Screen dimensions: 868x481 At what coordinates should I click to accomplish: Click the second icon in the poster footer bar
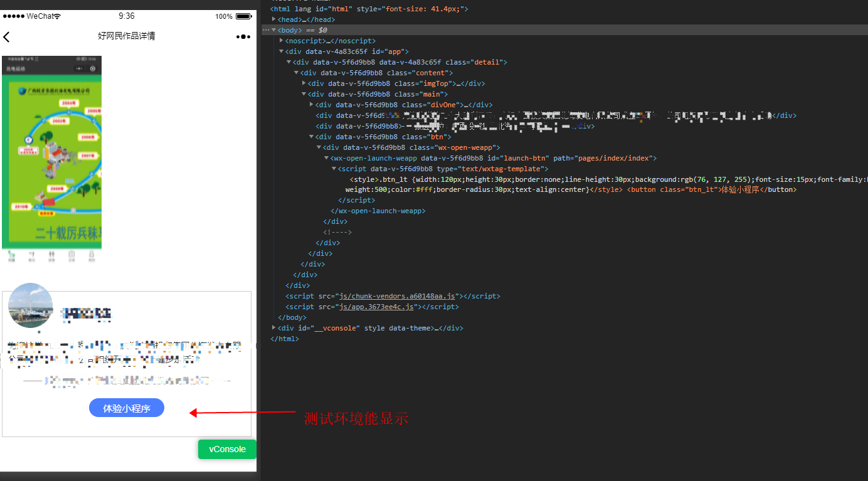31,255
